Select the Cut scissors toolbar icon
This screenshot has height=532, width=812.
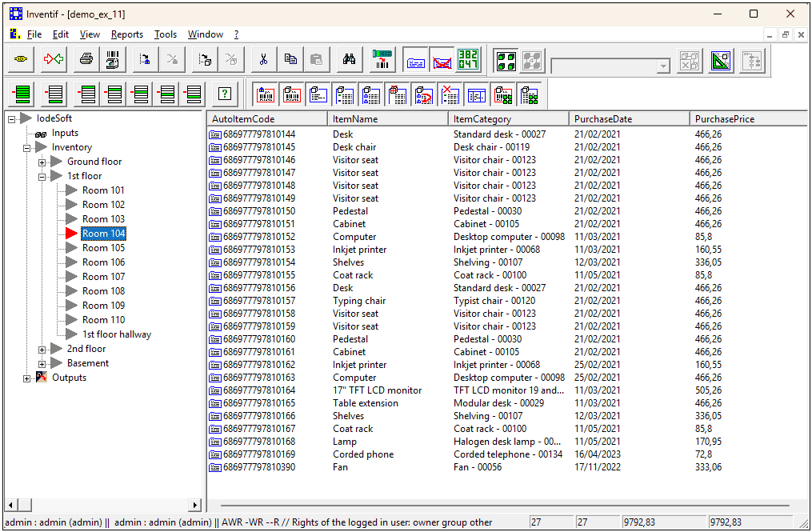click(263, 59)
